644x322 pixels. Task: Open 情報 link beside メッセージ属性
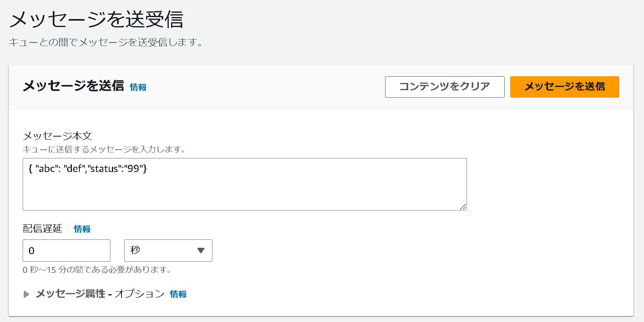(x=178, y=294)
